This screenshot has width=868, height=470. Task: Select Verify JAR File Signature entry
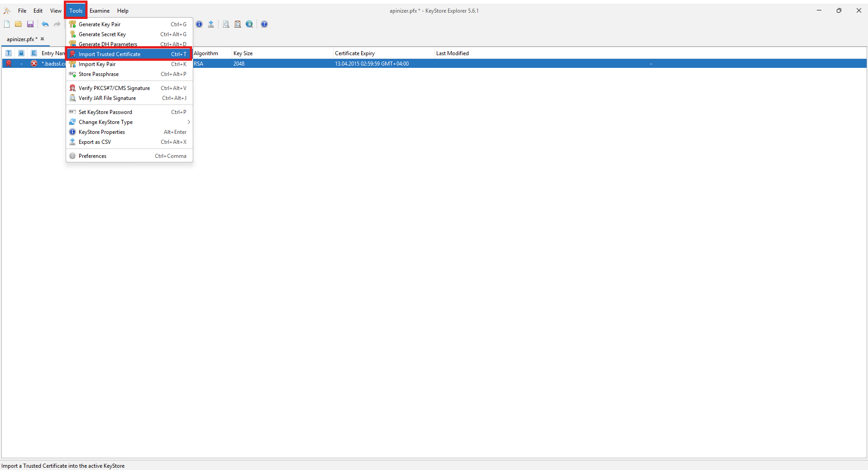click(x=129, y=98)
